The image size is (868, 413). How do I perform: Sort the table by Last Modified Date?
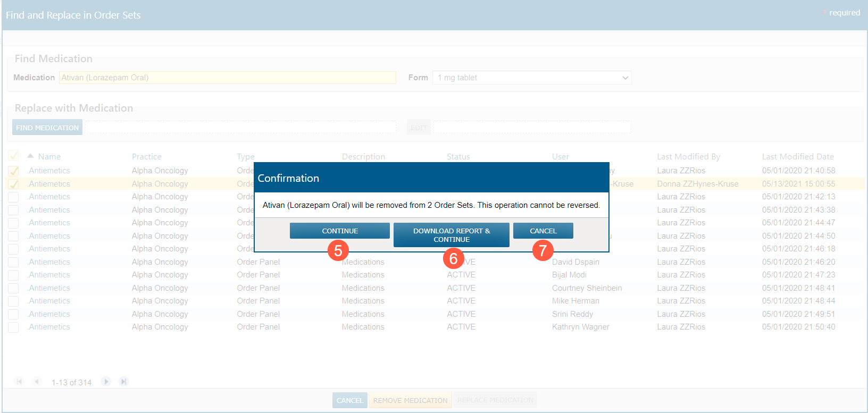(797, 157)
